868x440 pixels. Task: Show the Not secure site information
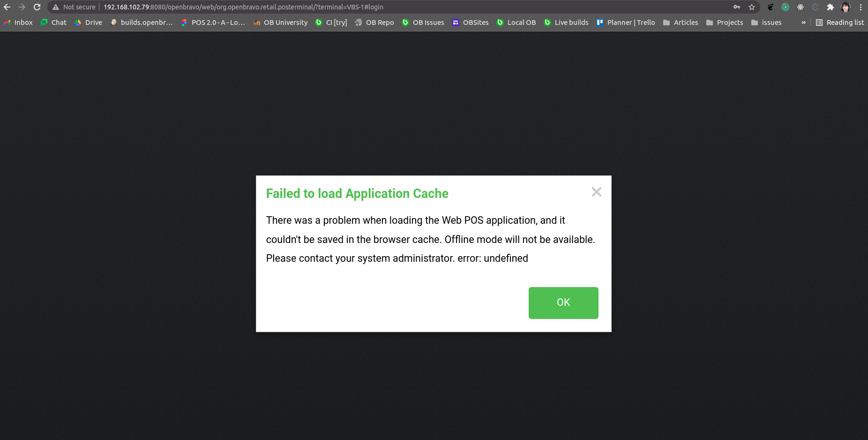(74, 7)
